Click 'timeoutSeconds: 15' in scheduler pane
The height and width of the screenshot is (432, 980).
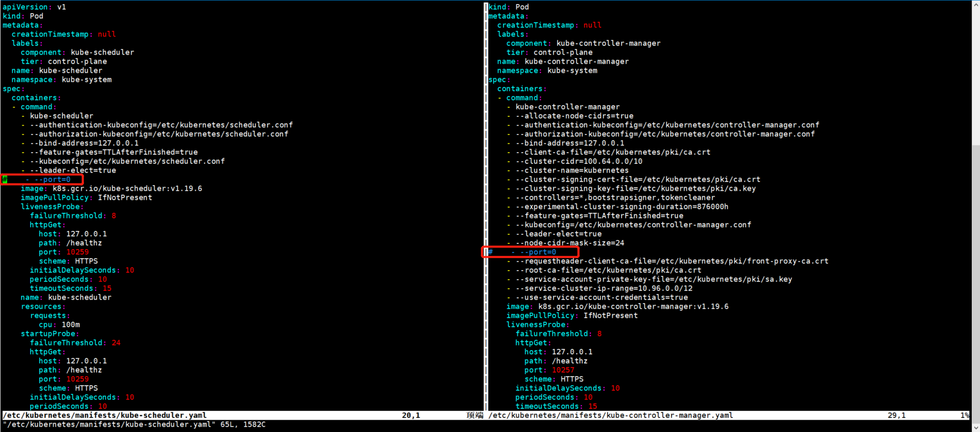tap(71, 288)
